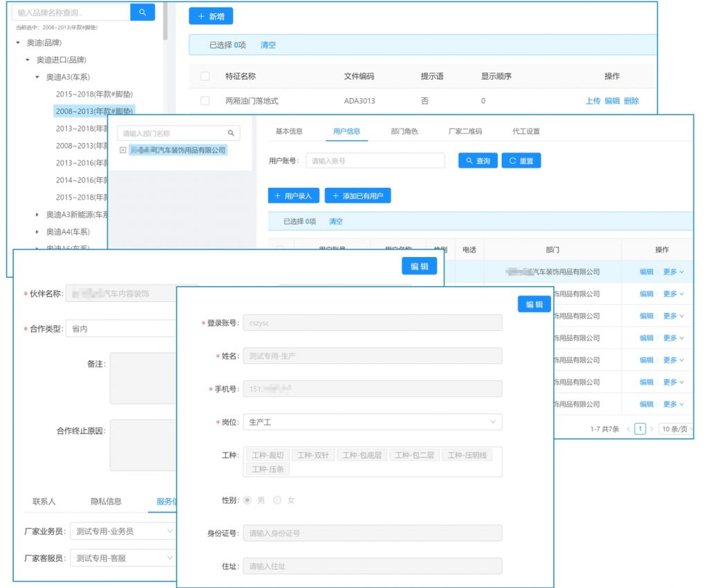Switch to the 部门角色 tab
The height and width of the screenshot is (588, 708).
[x=404, y=131]
